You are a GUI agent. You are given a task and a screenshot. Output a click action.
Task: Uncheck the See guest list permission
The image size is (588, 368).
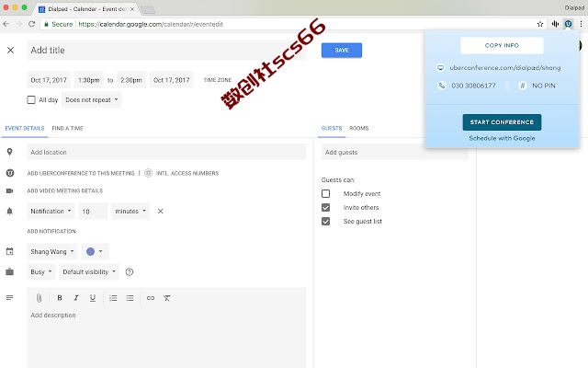326,221
